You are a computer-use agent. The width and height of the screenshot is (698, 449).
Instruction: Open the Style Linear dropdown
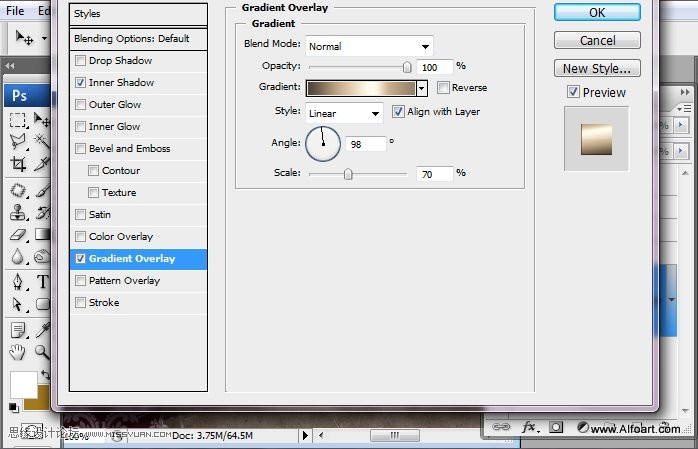tap(344, 113)
